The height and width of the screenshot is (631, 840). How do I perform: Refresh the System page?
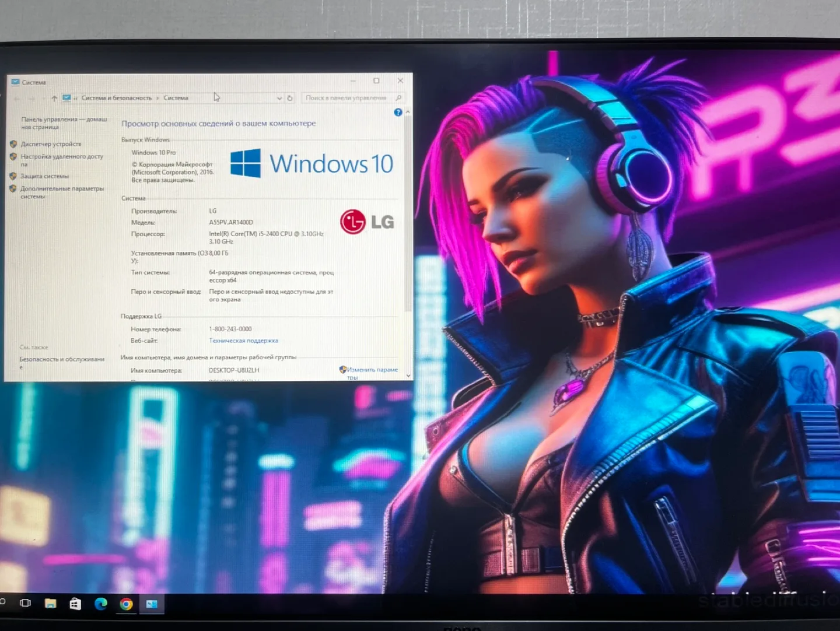[290, 98]
